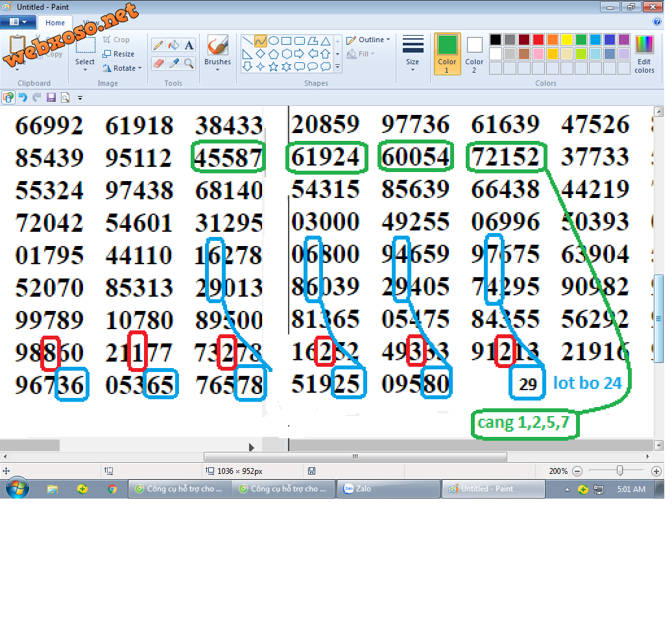Expand the Outline dropdown
The height and width of the screenshot is (618, 672).
[368, 40]
